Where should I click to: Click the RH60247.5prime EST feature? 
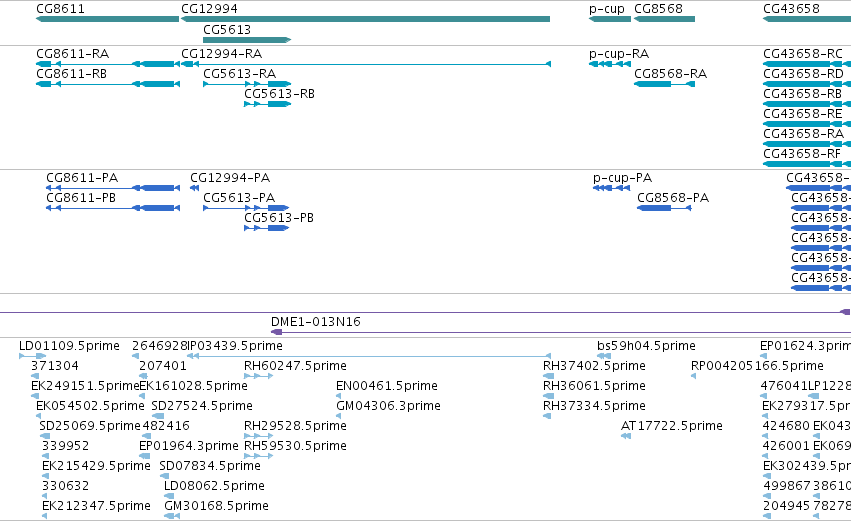258,376
